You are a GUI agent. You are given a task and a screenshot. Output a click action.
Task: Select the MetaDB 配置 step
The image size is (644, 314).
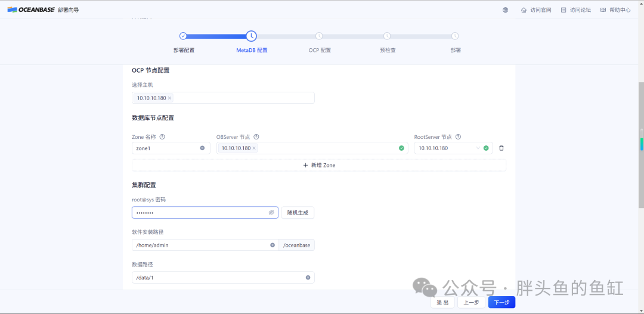[x=252, y=51]
